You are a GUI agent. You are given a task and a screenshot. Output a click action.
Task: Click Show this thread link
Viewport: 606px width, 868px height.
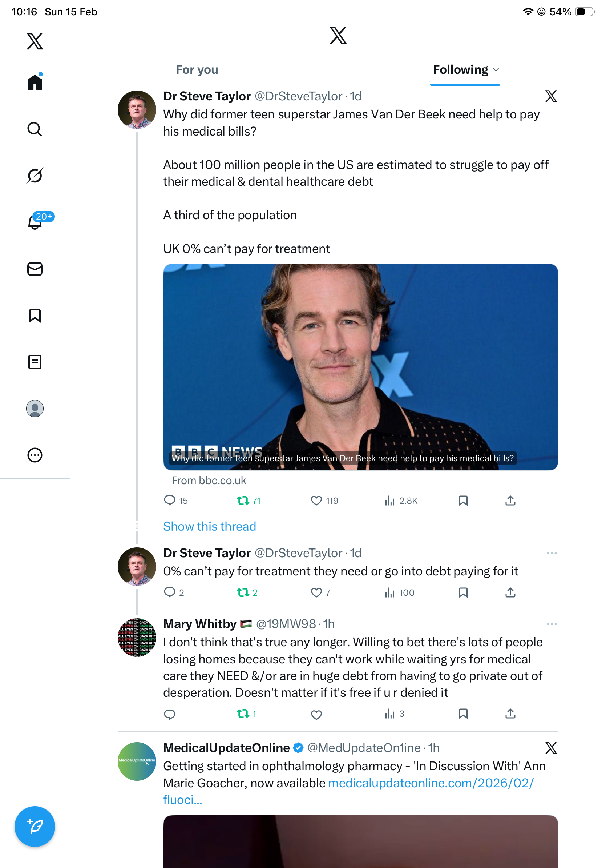[209, 526]
